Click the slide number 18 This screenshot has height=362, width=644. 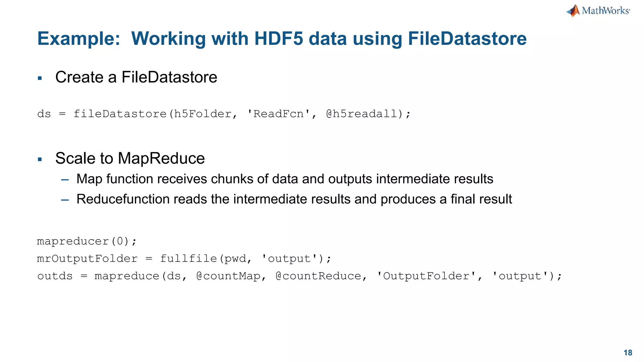(628, 353)
